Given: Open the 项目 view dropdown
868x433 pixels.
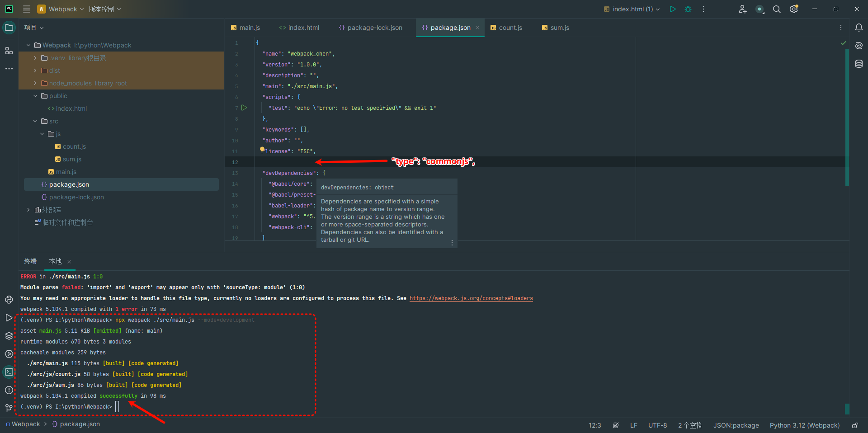Looking at the screenshot, I should 34,28.
